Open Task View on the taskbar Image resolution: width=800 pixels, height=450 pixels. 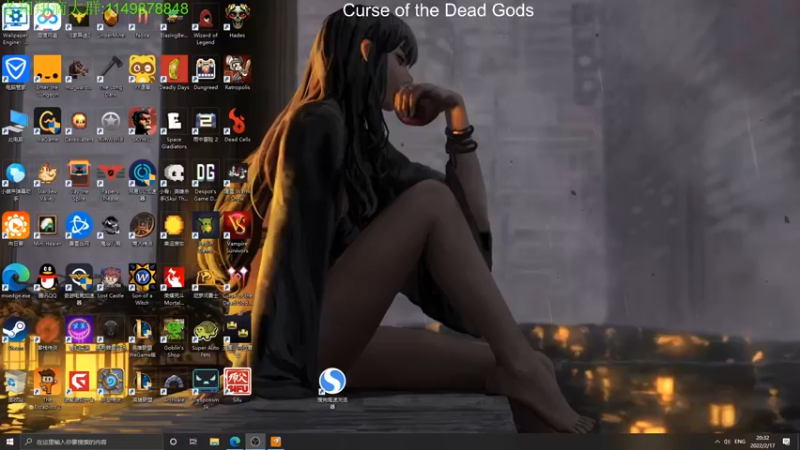click(193, 441)
